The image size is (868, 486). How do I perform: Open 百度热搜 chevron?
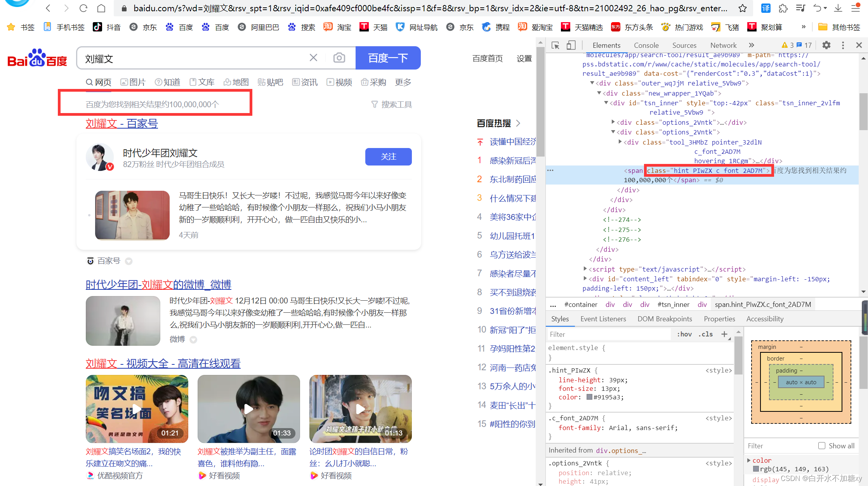click(x=518, y=123)
